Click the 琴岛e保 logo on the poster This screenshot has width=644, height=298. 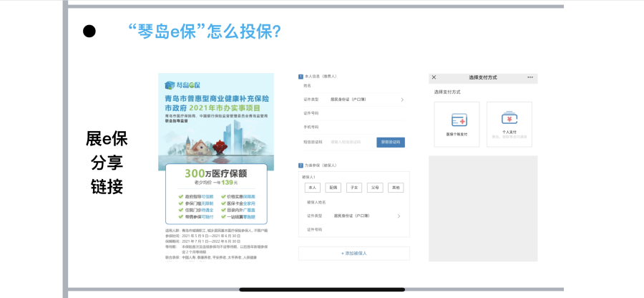point(182,85)
